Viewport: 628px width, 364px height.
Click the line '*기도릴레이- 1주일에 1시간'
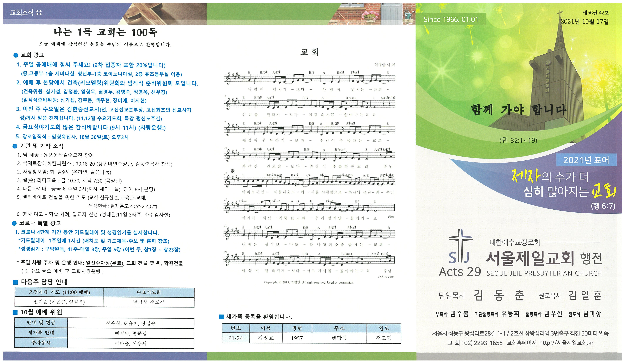pos(94,241)
